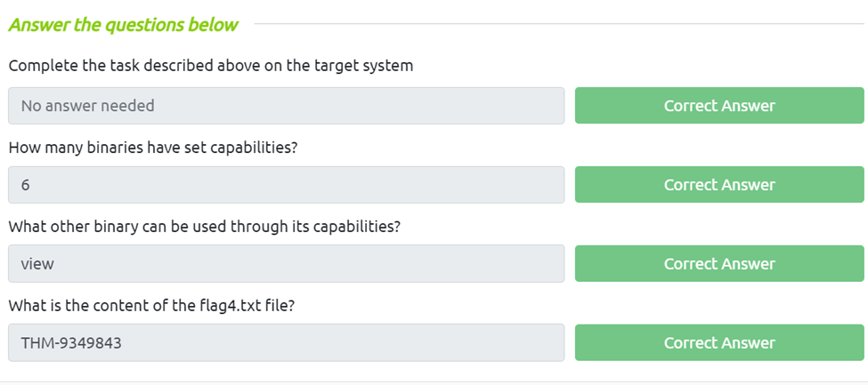Click Correct Answer button beside 'No answer needed'

point(719,106)
